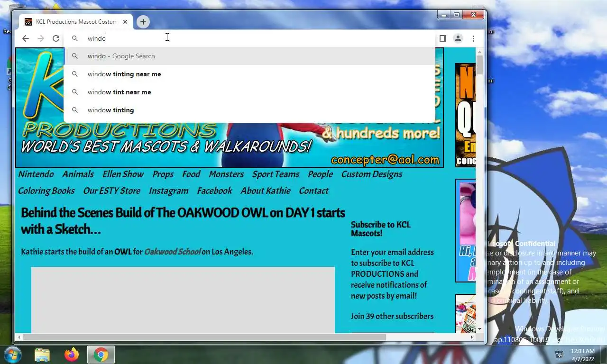Click the horizontal scrollbar left arrow

coord(19,337)
